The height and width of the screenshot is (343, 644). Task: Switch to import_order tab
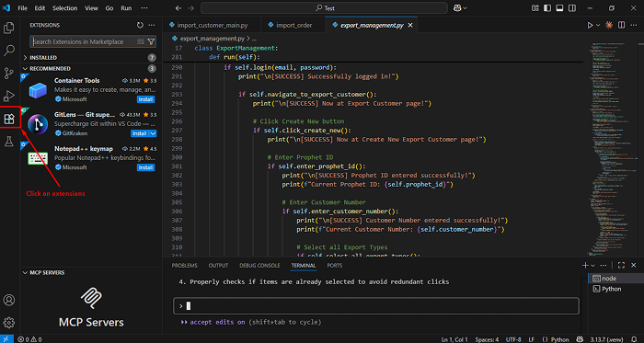pos(293,25)
